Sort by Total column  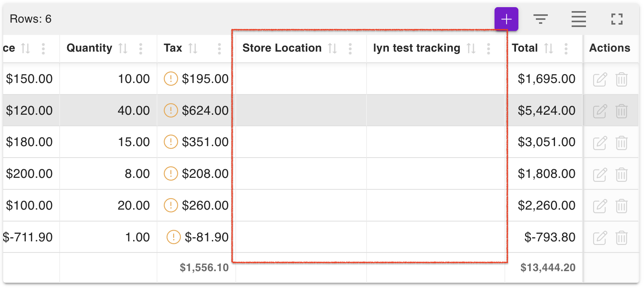click(x=549, y=48)
